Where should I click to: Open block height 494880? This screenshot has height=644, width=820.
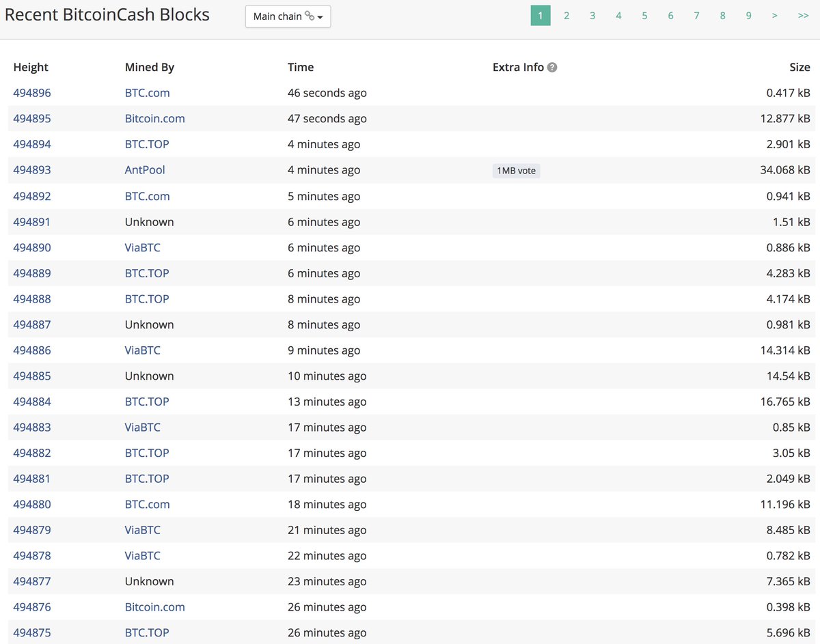[32, 505]
